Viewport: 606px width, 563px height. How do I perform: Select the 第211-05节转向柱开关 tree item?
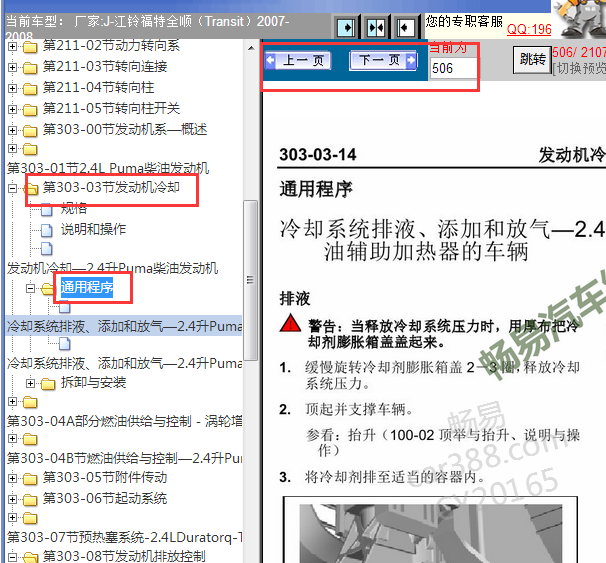tap(111, 108)
